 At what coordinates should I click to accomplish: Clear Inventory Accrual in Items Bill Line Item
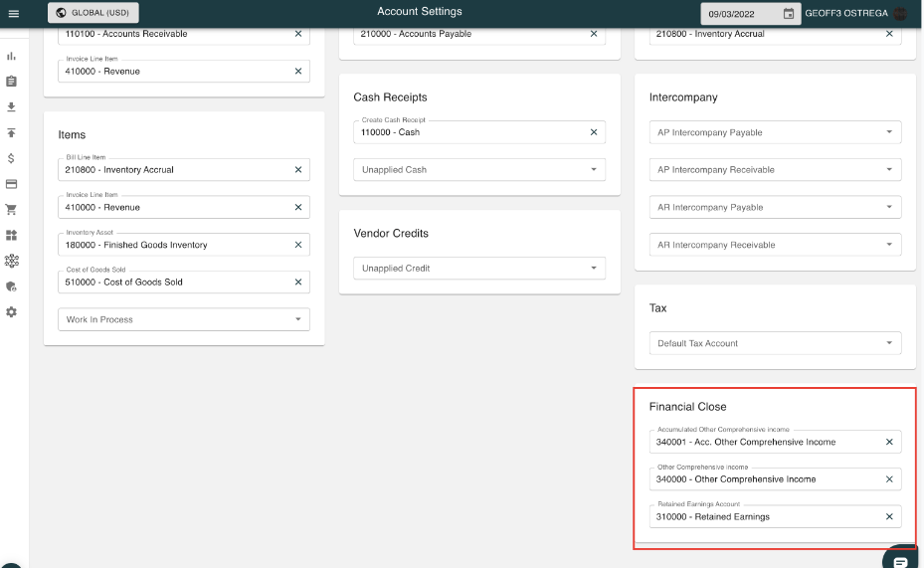298,170
